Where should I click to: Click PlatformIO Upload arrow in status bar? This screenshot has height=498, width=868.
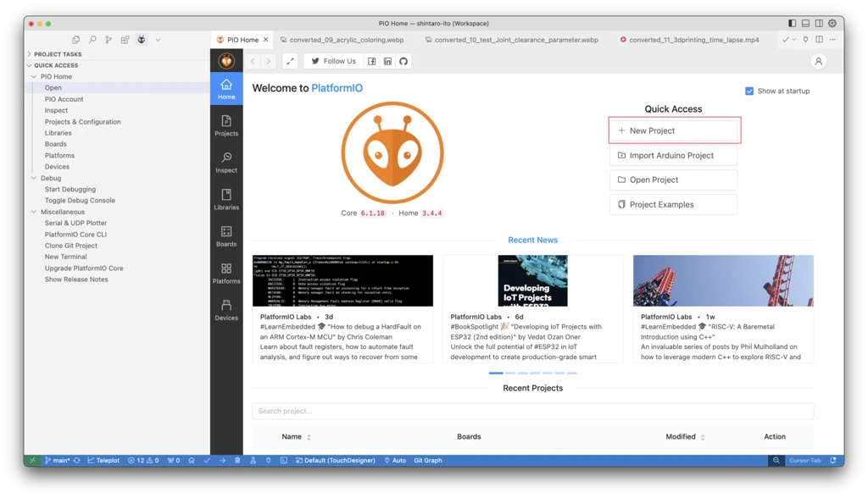click(222, 461)
